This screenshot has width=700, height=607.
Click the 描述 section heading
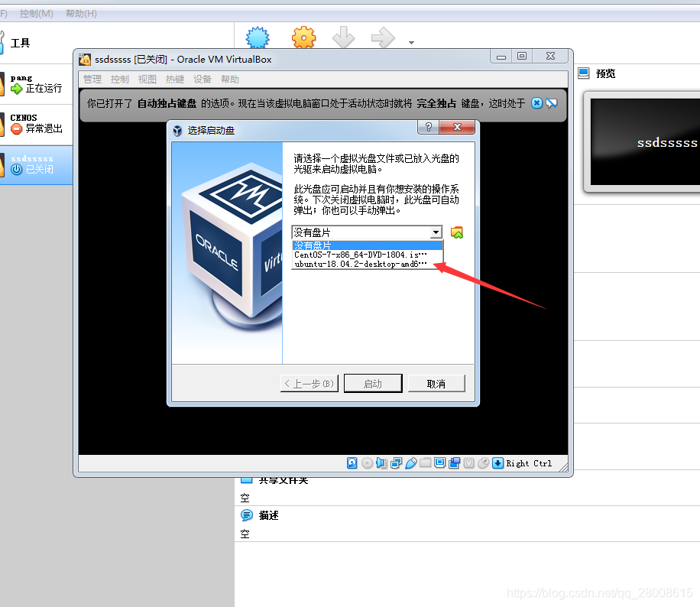(268, 515)
